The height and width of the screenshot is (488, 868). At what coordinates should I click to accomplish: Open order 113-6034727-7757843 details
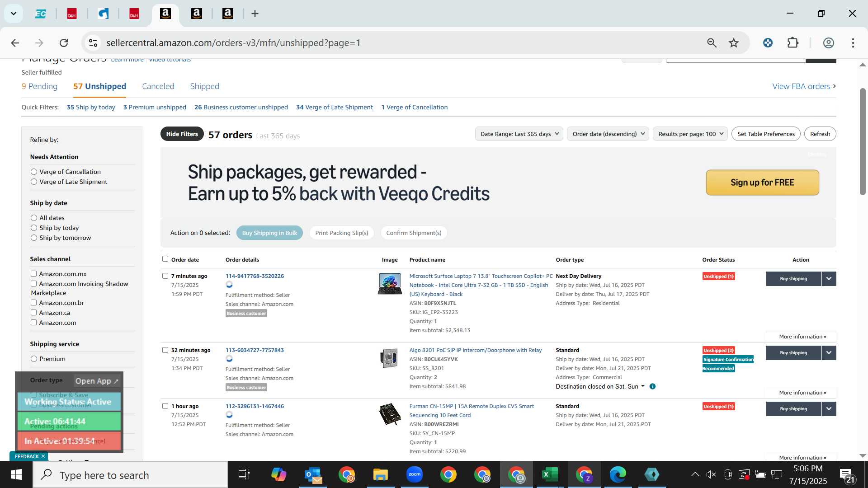click(x=255, y=350)
